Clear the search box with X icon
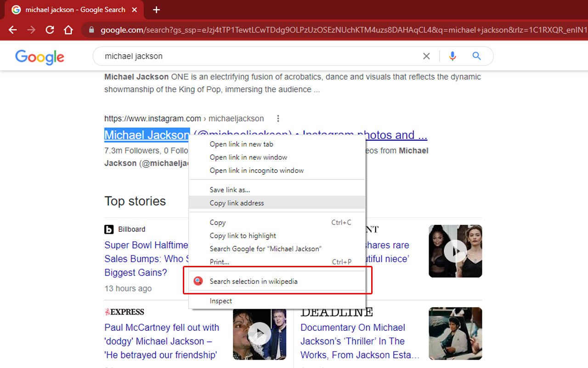The width and height of the screenshot is (588, 368). tap(426, 56)
